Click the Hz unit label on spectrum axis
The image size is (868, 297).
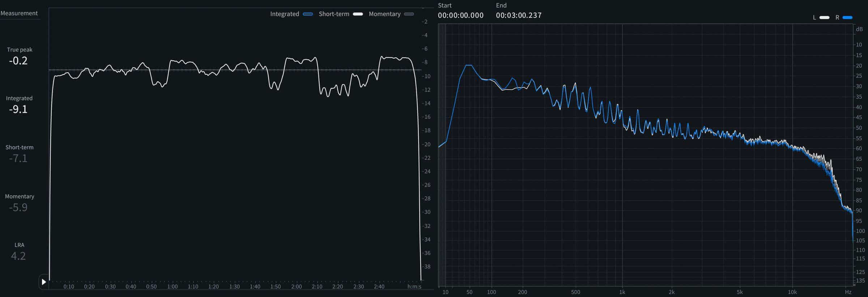click(x=848, y=292)
